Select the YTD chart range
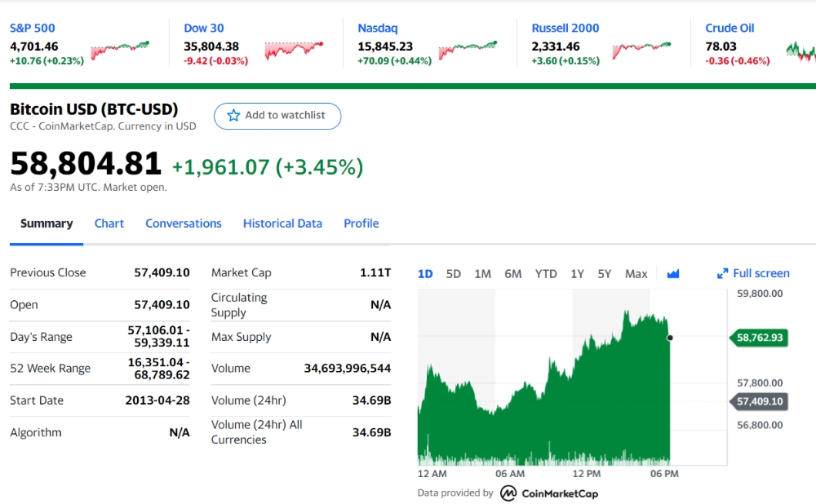The height and width of the screenshot is (504, 816). coord(546,274)
